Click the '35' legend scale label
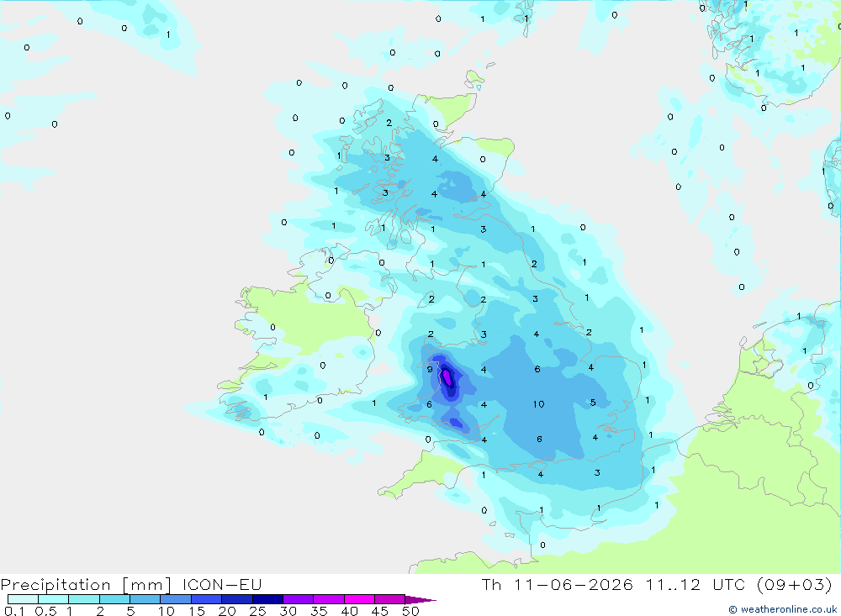This screenshot has height=616, width=841. click(x=319, y=611)
